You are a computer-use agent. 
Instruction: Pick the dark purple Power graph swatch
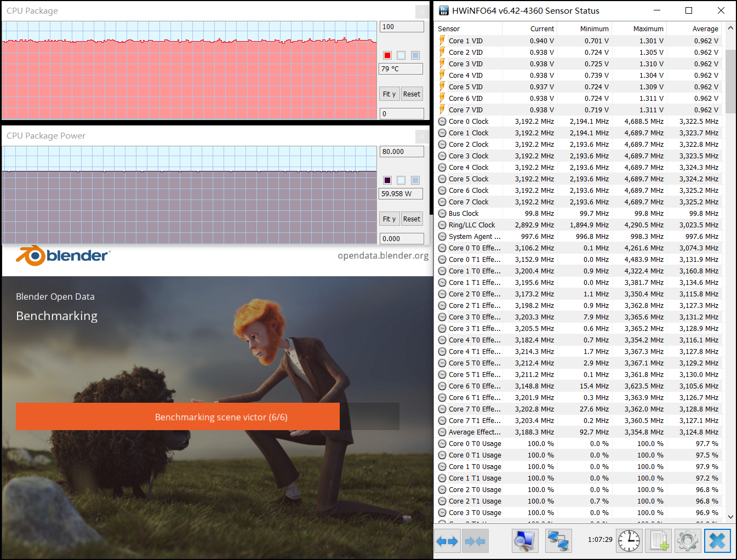[x=387, y=180]
